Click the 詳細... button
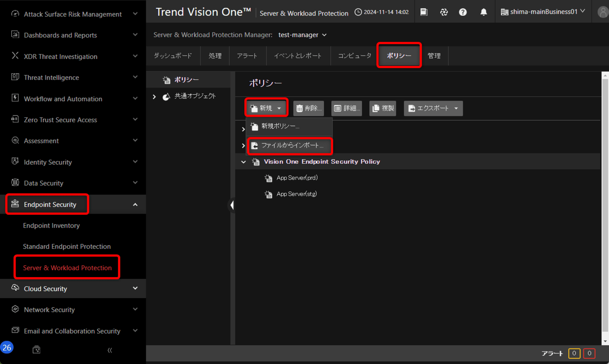Viewport: 609px width, 364px height. pyautogui.click(x=347, y=108)
